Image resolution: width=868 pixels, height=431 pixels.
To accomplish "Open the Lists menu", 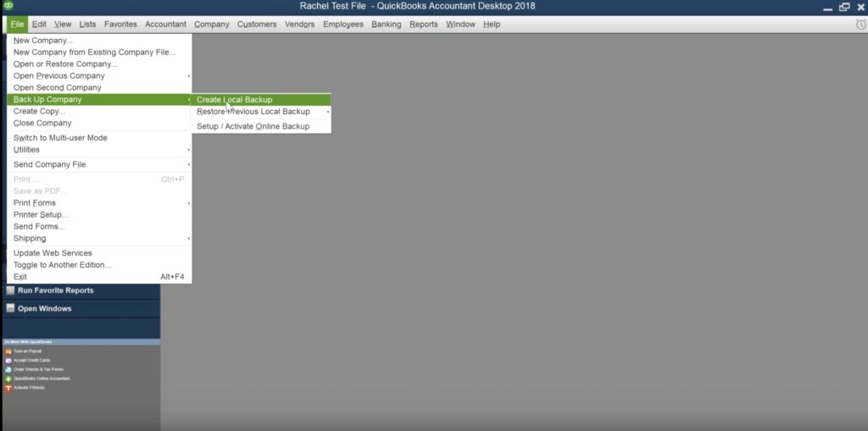I will click(87, 25).
